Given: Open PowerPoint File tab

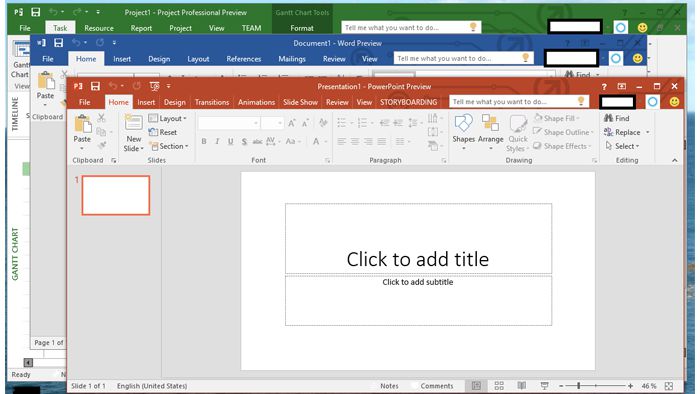Looking at the screenshot, I should (x=84, y=102).
